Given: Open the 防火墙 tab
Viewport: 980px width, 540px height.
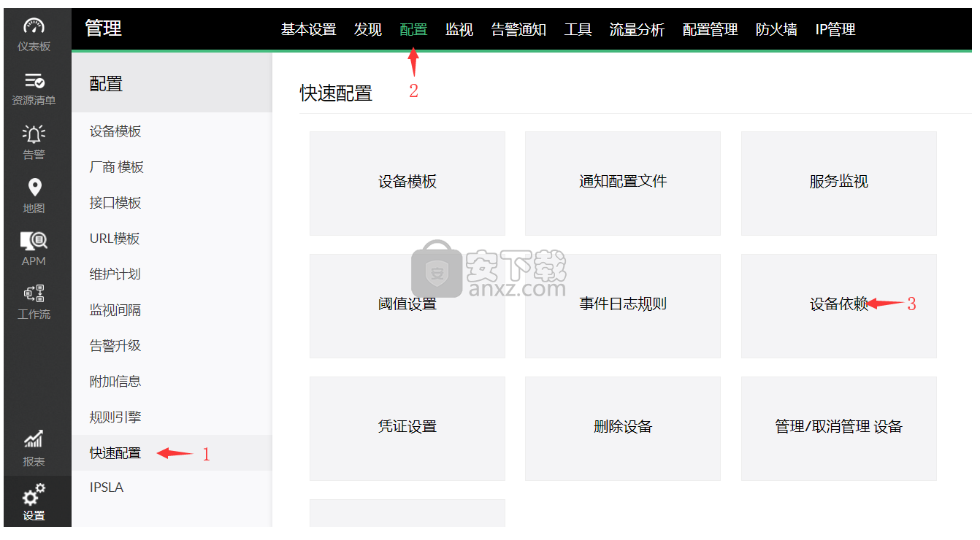Looking at the screenshot, I should pyautogui.click(x=776, y=30).
